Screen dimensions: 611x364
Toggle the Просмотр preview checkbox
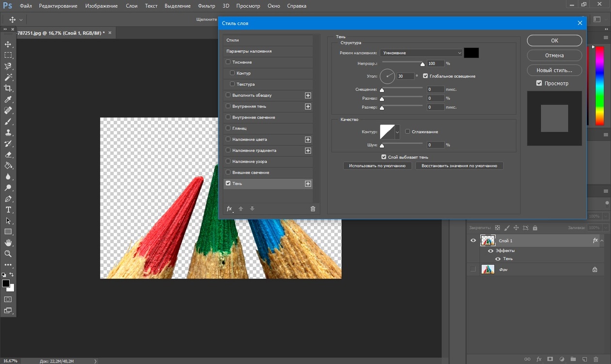pos(539,83)
